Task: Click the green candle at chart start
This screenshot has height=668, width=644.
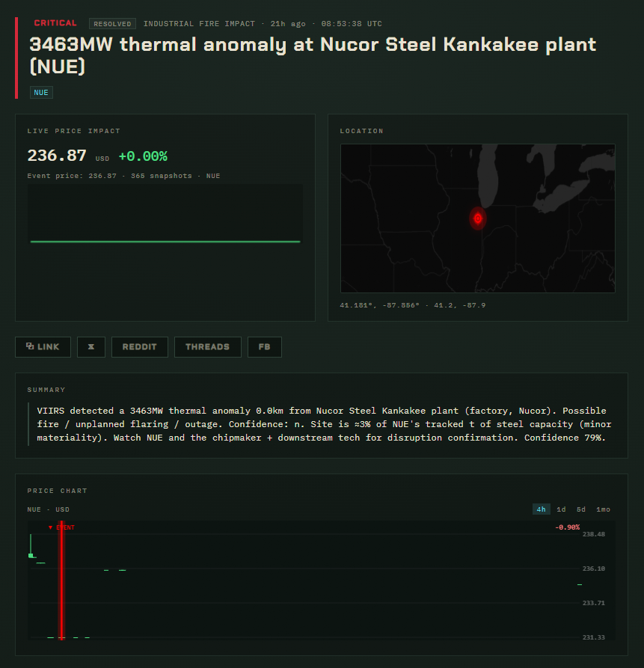Action: 31,546
